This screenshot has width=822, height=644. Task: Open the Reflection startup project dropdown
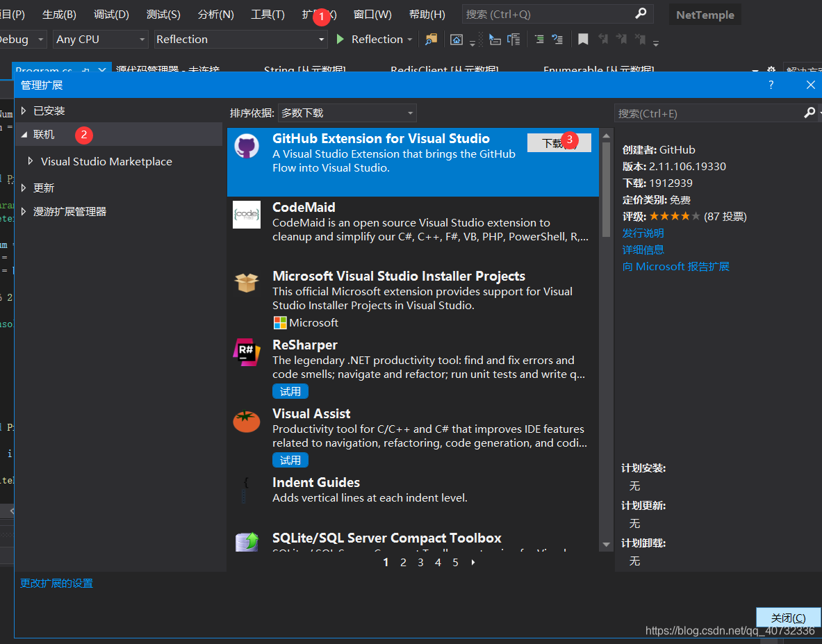coord(240,40)
